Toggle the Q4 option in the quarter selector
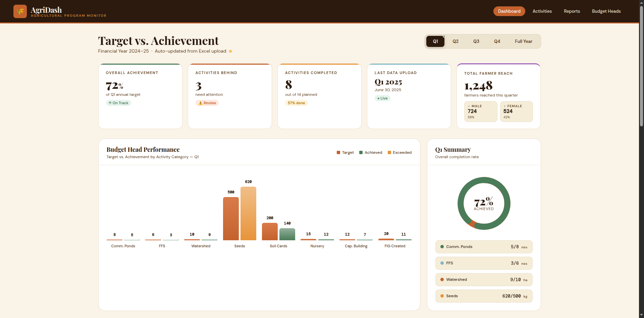Image resolution: width=644 pixels, height=318 pixels. pos(497,41)
